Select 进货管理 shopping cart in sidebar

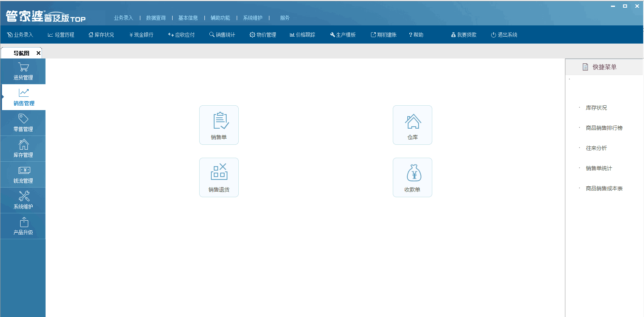tap(23, 71)
